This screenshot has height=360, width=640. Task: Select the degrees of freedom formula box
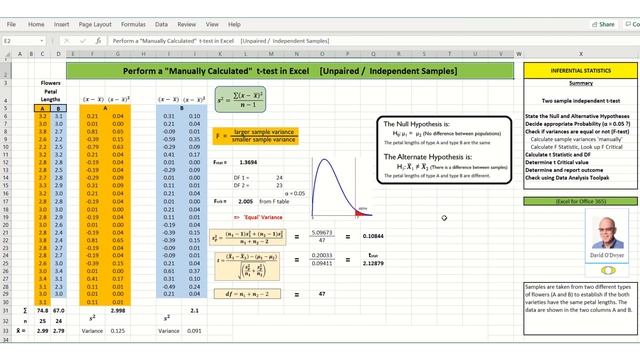[247, 294]
